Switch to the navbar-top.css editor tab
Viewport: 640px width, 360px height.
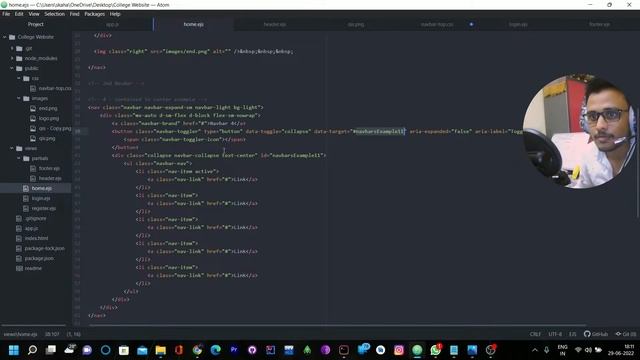click(x=437, y=24)
